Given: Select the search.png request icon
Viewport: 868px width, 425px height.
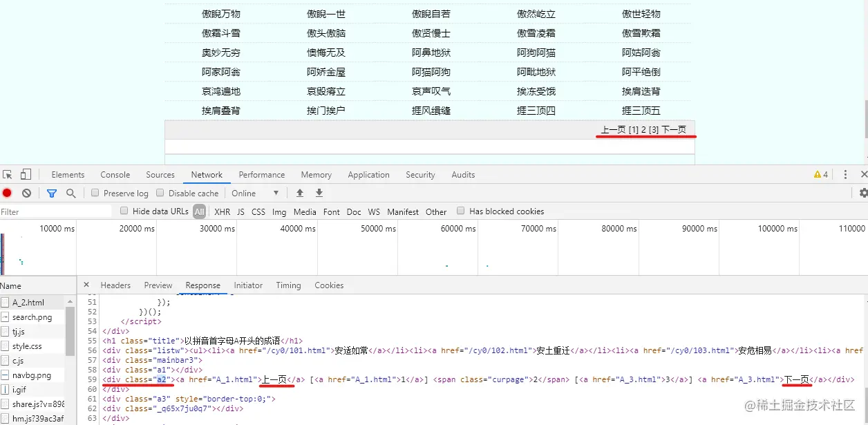Looking at the screenshot, I should 4,317.
